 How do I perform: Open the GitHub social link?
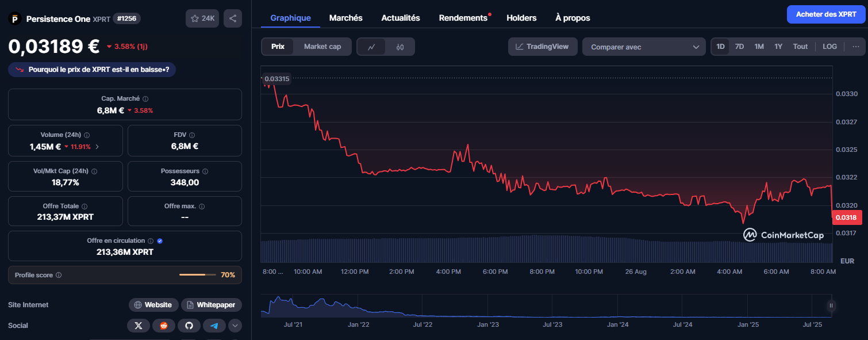(x=189, y=326)
